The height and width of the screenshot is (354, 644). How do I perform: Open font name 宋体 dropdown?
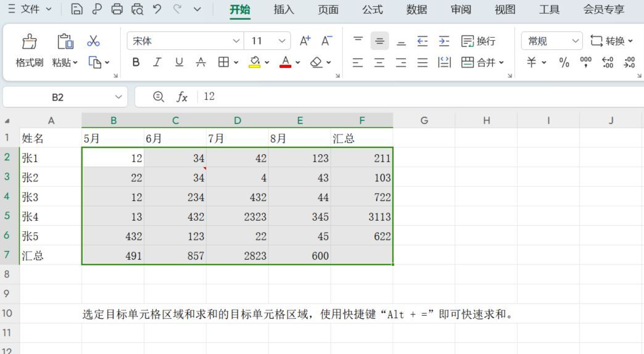pyautogui.click(x=236, y=41)
